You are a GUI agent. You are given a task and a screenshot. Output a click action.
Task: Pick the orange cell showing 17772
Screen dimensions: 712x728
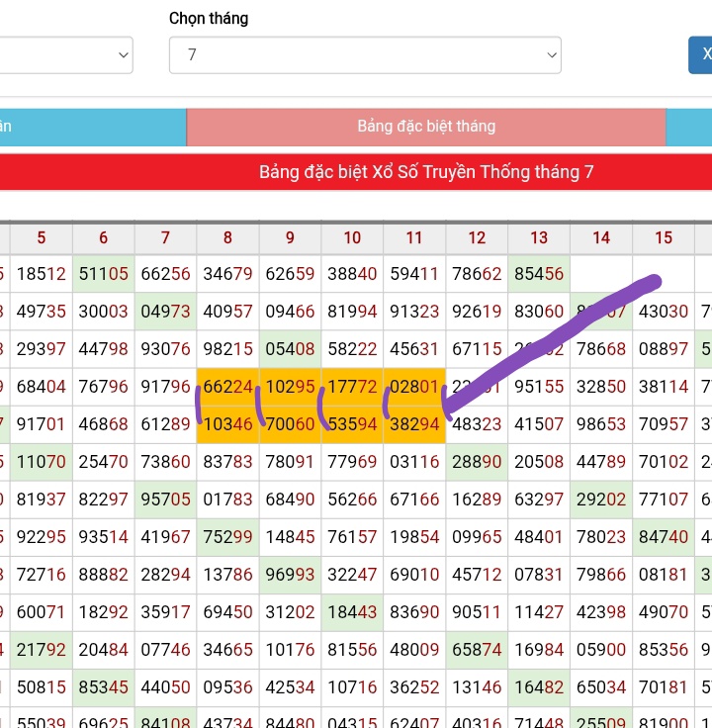coord(352,387)
